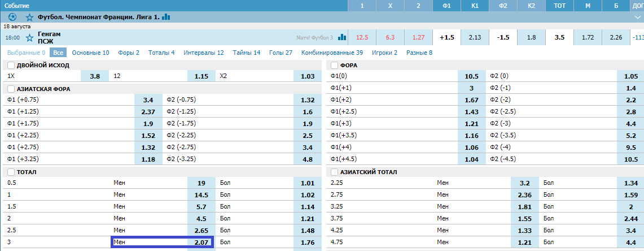Bet total 3 under at 2.07

201,243
